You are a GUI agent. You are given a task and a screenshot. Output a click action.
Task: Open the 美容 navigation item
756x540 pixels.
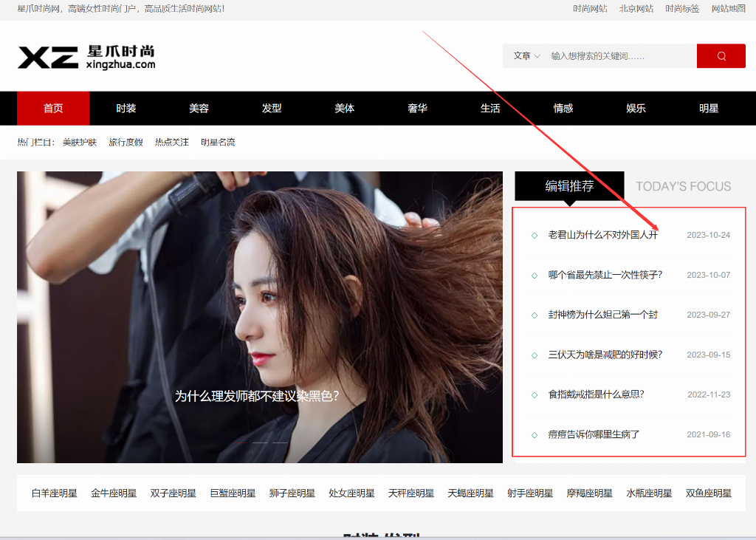click(x=199, y=108)
